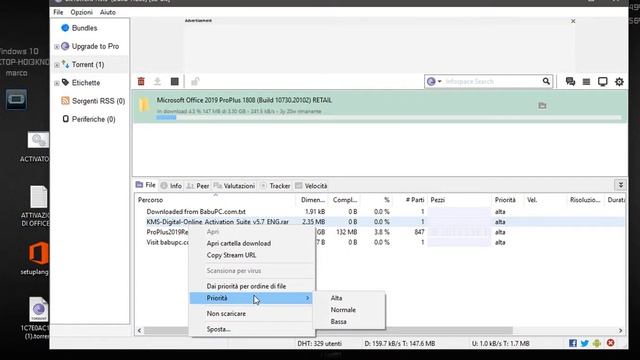Switch to the Valutazioni tab
640x360 pixels.
point(234,186)
